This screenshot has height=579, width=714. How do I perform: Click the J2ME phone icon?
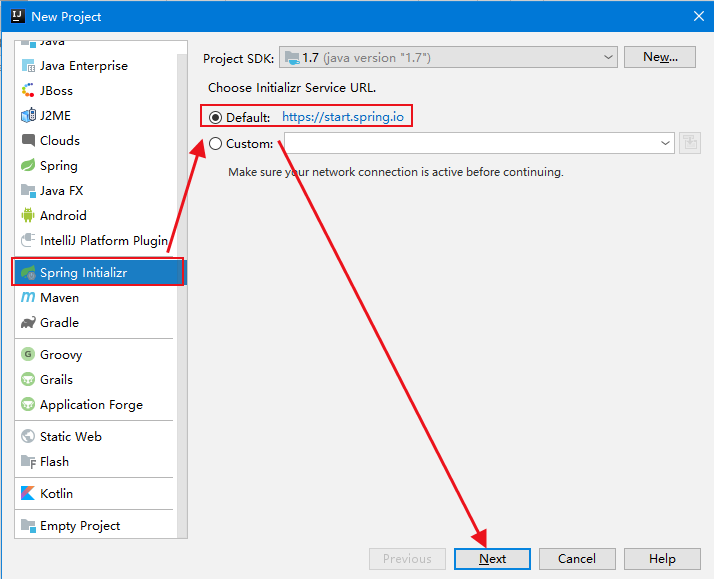[28, 115]
